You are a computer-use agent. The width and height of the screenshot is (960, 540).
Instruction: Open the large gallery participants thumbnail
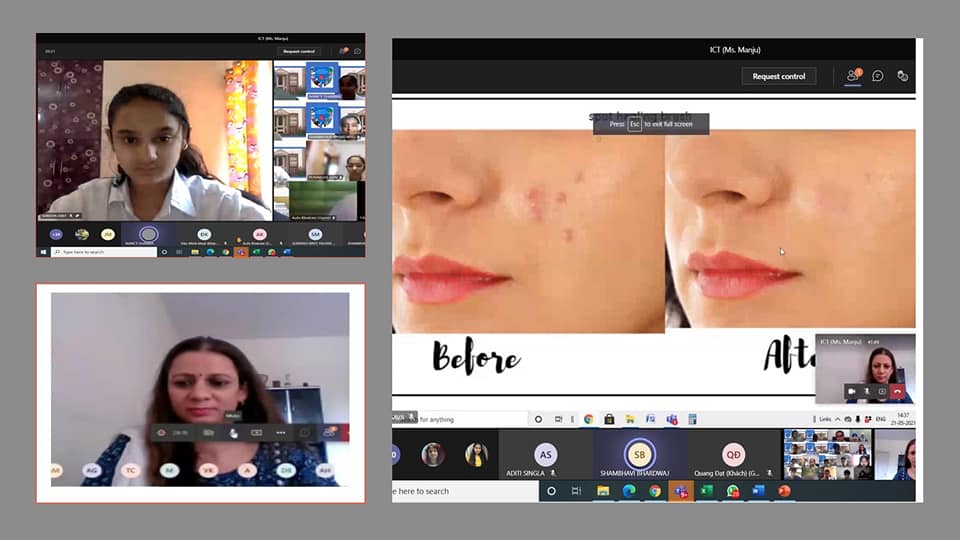click(x=828, y=454)
